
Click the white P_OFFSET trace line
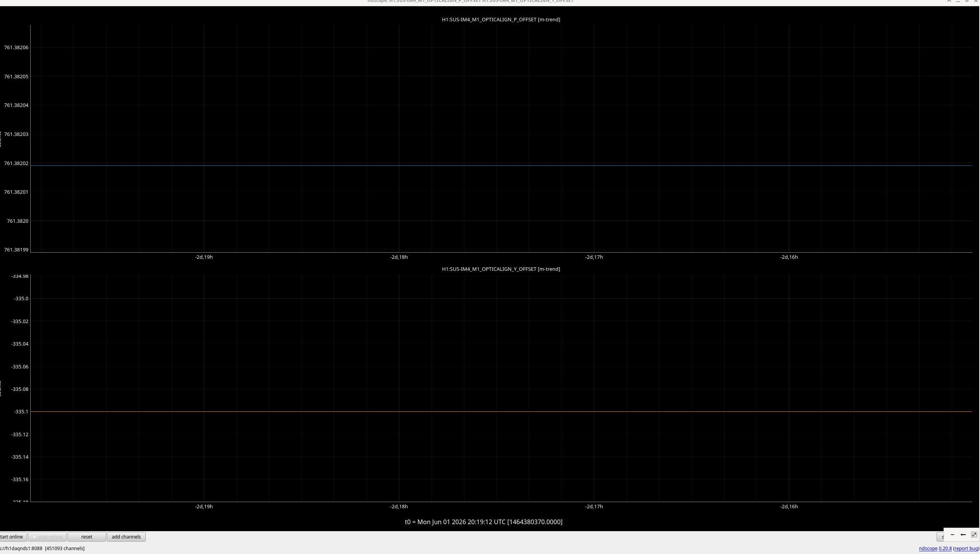click(501, 165)
